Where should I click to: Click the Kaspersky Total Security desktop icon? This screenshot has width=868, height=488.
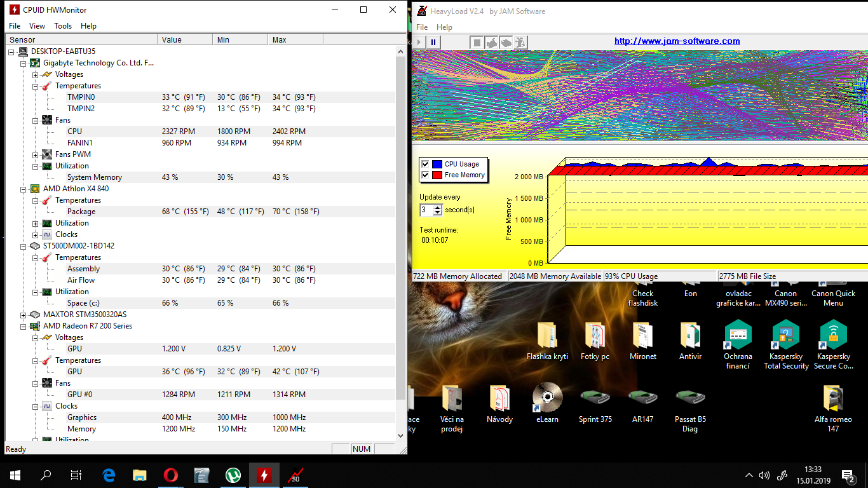(786, 335)
